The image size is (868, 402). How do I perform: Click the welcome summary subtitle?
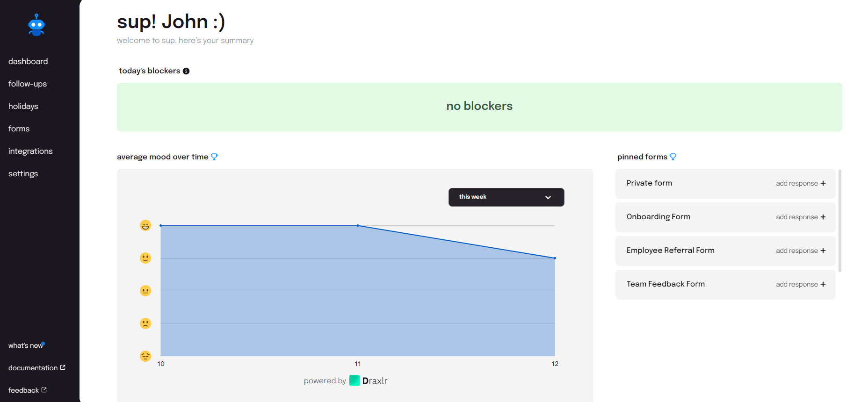pyautogui.click(x=185, y=41)
